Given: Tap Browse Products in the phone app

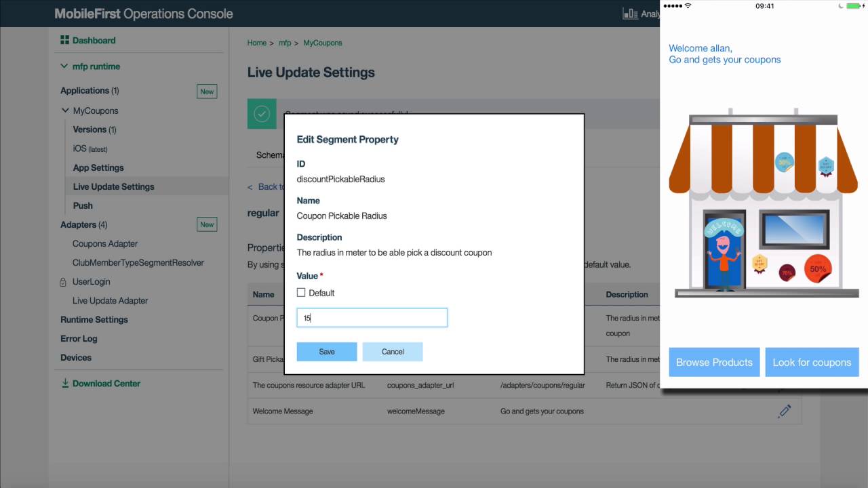Looking at the screenshot, I should [x=714, y=362].
